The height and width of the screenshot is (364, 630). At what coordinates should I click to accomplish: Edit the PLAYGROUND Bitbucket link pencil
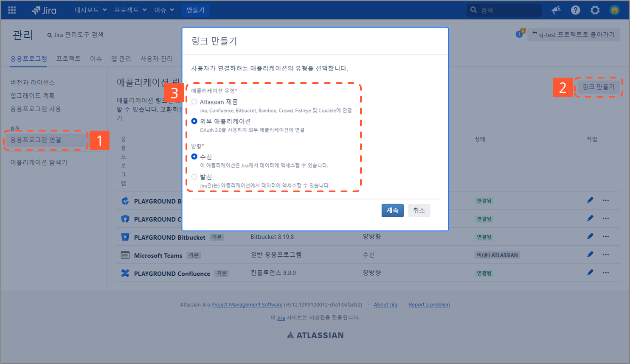pyautogui.click(x=590, y=236)
